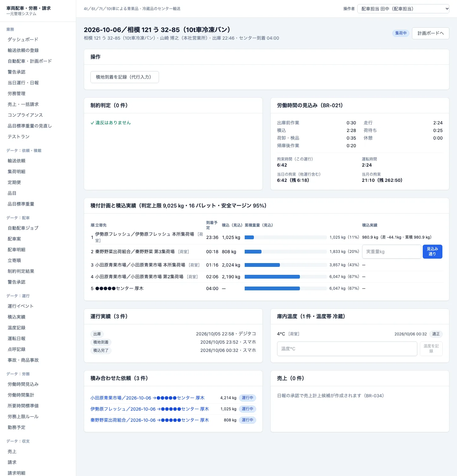Select 定期便 in the sidebar
Screen dimensions: 457x476
pos(14,182)
